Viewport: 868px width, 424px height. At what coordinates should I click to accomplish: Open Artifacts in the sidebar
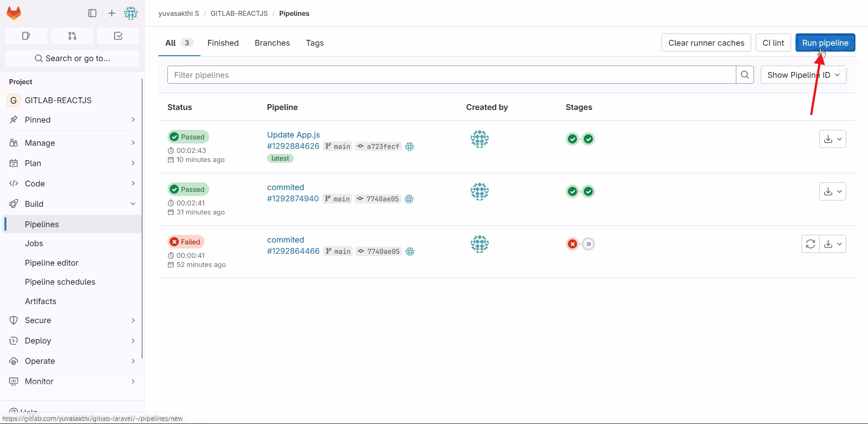[x=41, y=301]
